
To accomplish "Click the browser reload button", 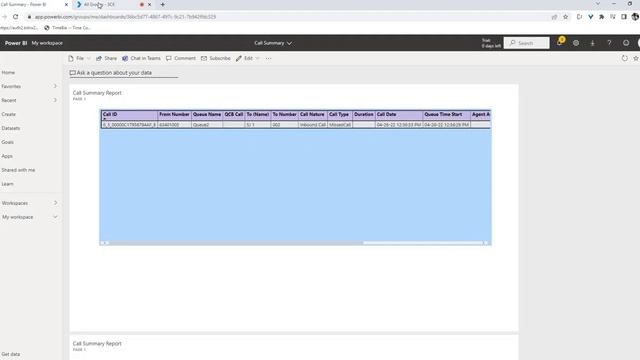I will (16, 17).
